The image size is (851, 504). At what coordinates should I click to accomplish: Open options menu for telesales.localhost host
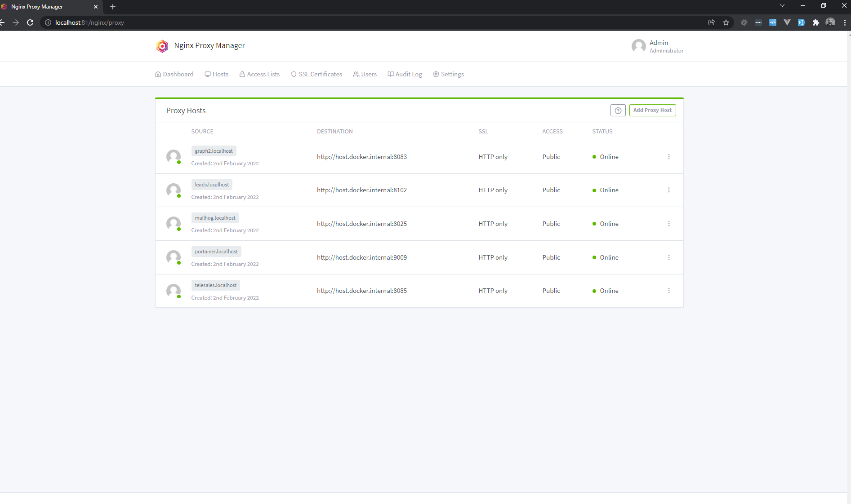tap(669, 291)
